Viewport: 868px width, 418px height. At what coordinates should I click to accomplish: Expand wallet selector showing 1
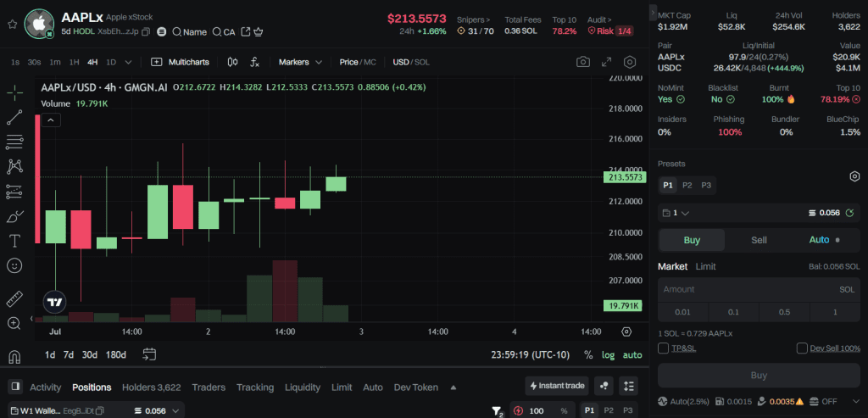tap(676, 213)
